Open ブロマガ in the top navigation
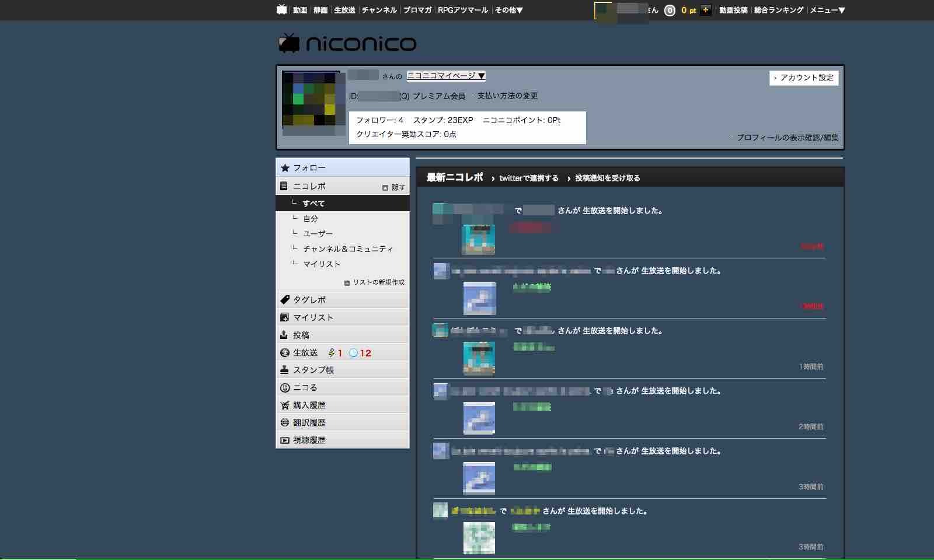The width and height of the screenshot is (934, 560). (x=417, y=10)
